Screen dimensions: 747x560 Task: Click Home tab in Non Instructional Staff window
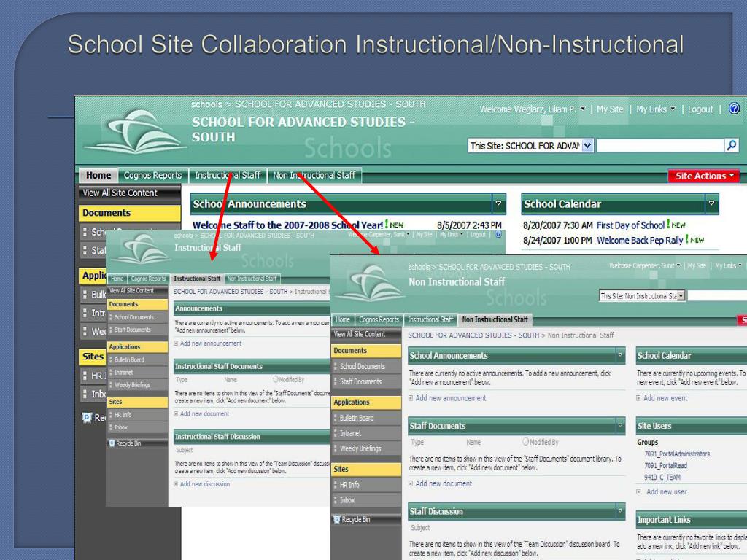[343, 319]
